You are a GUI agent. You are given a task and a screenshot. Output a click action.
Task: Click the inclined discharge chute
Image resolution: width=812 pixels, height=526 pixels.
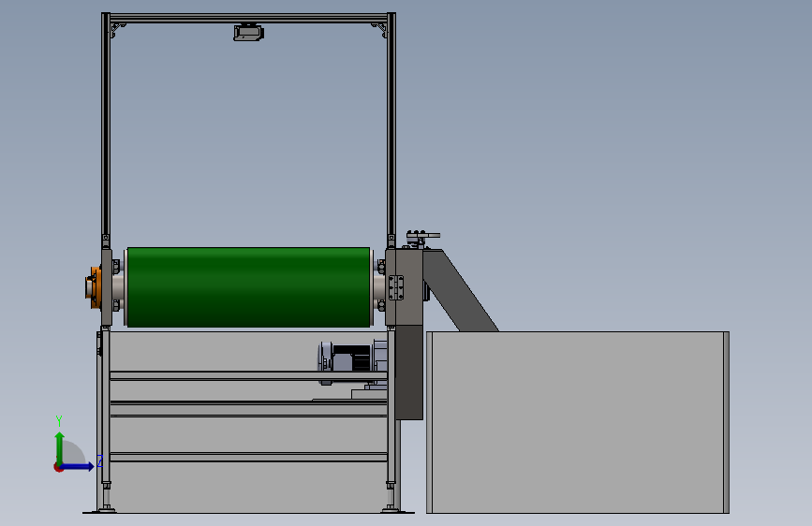[461, 290]
